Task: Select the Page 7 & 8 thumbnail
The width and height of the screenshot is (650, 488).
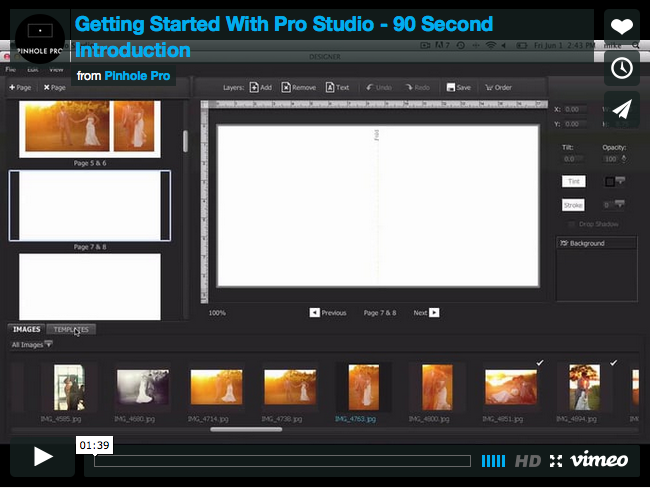Action: click(90, 206)
